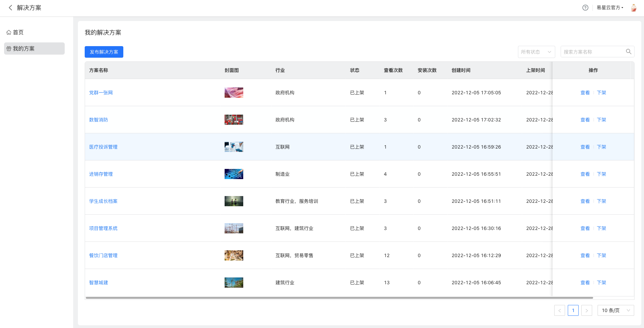Open the 餐饮门店管理 solution link

click(103, 255)
